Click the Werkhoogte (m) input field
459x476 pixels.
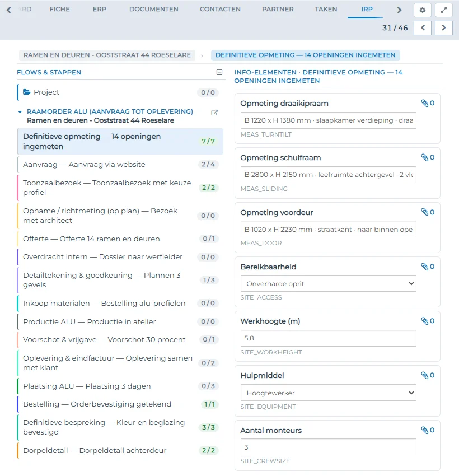328,338
